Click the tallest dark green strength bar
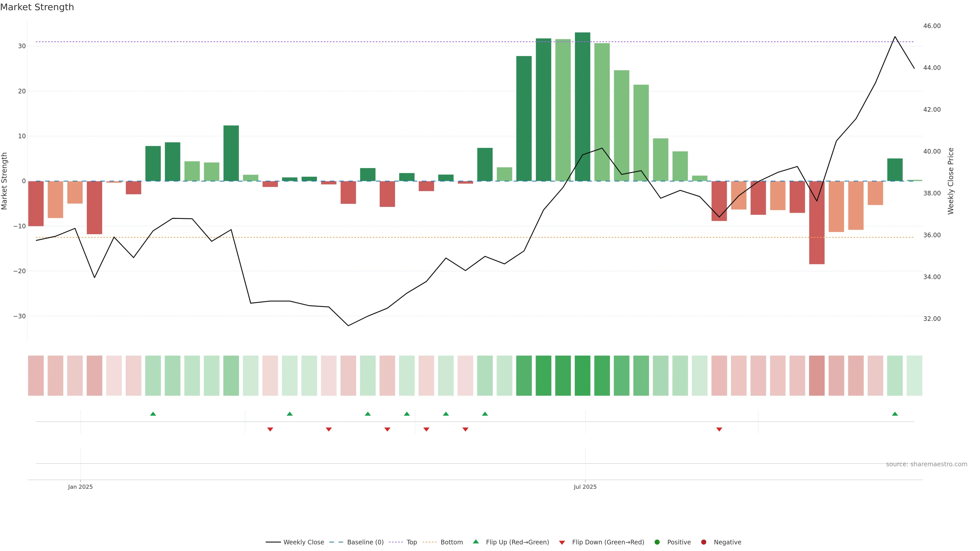 click(x=582, y=106)
